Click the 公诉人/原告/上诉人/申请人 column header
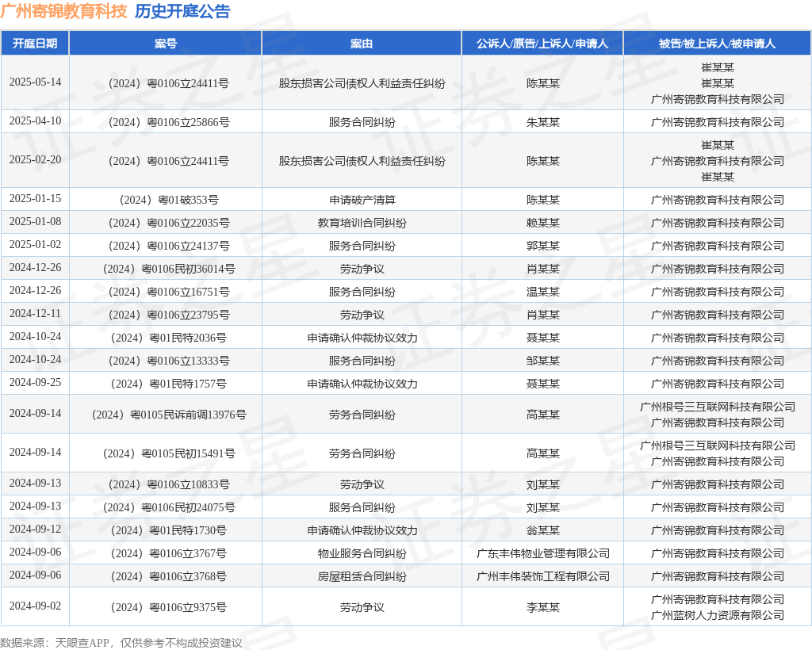Viewport: 812px width, 650px height. tap(542, 44)
